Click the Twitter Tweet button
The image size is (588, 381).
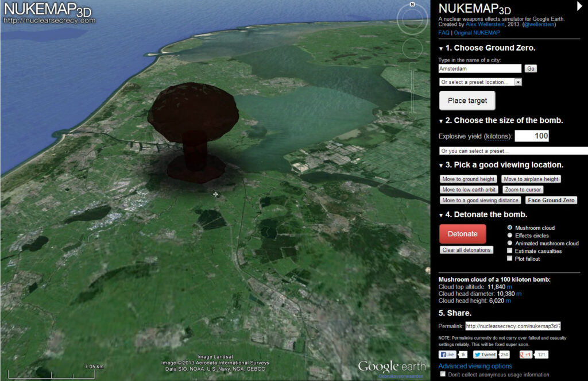[x=485, y=355]
